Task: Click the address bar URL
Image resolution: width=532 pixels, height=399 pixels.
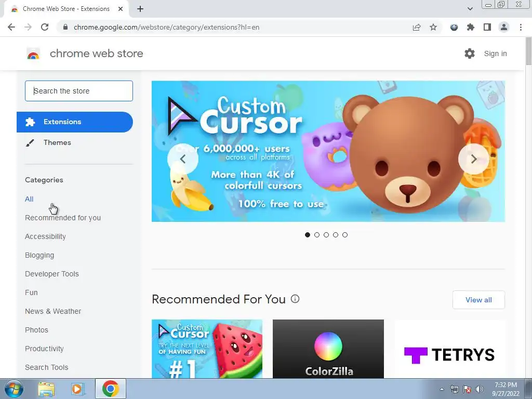Action: [166, 27]
